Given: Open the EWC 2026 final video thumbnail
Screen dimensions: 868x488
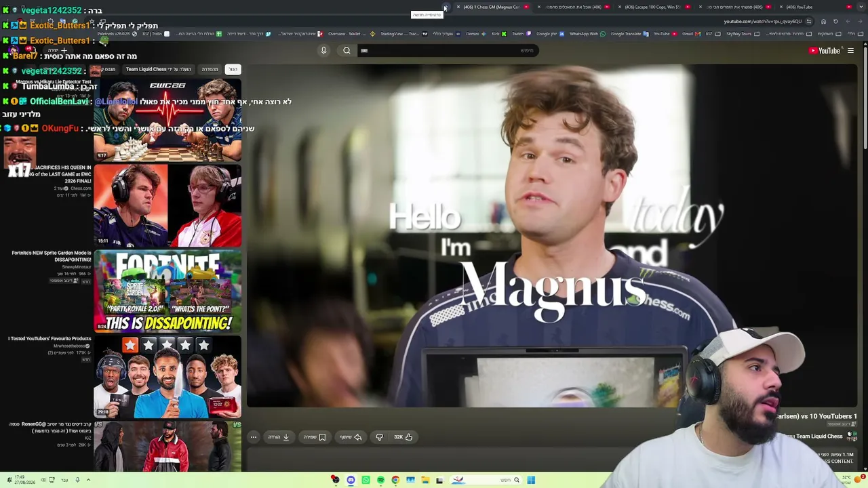Looking at the screenshot, I should coord(167,206).
